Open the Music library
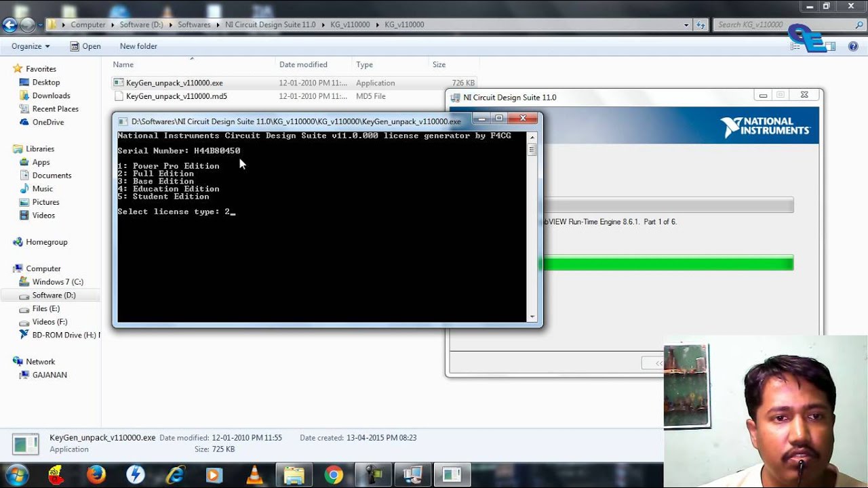 click(42, 188)
